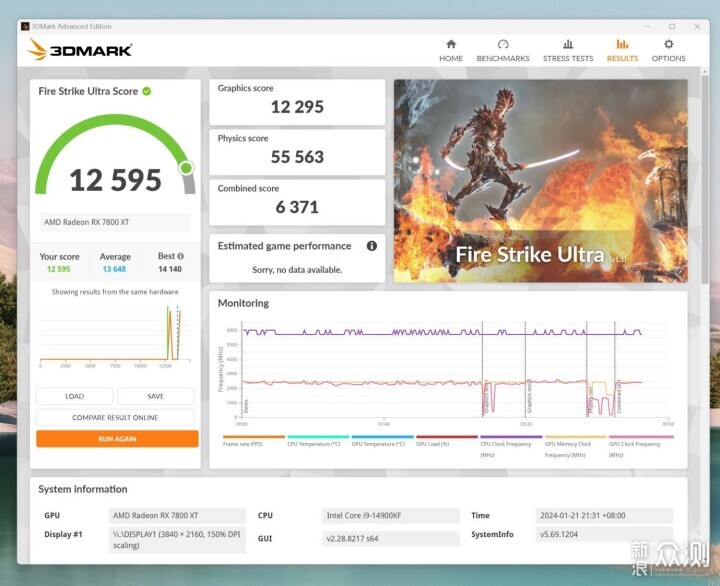Toggle the CPU Clock Frequency legend

coord(511,447)
